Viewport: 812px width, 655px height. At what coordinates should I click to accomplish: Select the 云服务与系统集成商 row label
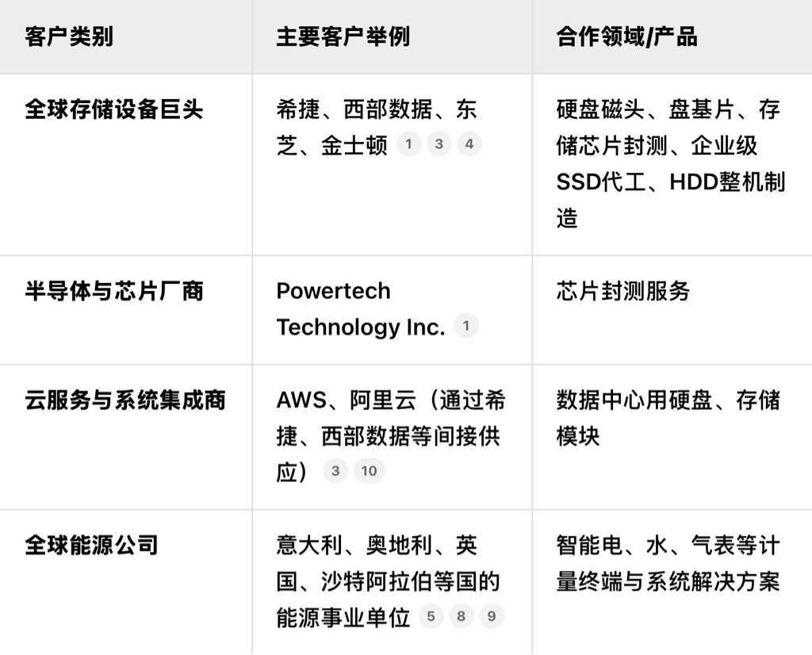click(x=125, y=400)
